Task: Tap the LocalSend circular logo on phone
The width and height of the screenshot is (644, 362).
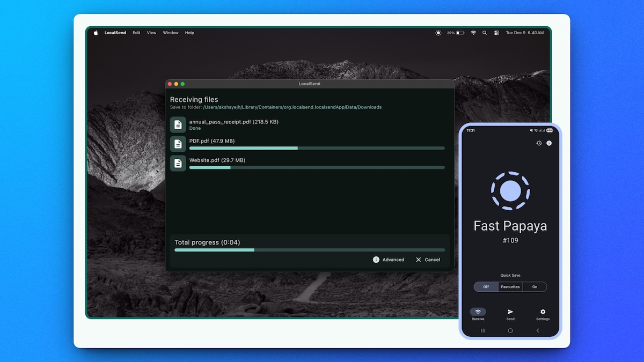Action: tap(510, 190)
